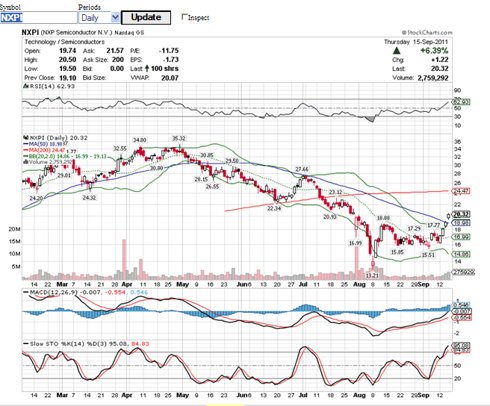Click the 27.66 July high price label
This screenshot has width=490, height=406.
coord(302,169)
